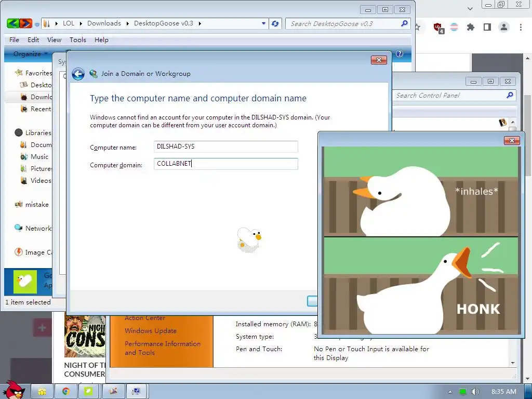Image resolution: width=532 pixels, height=399 pixels.
Task: Select Music library in the navigation pane
Action: pyautogui.click(x=34, y=157)
